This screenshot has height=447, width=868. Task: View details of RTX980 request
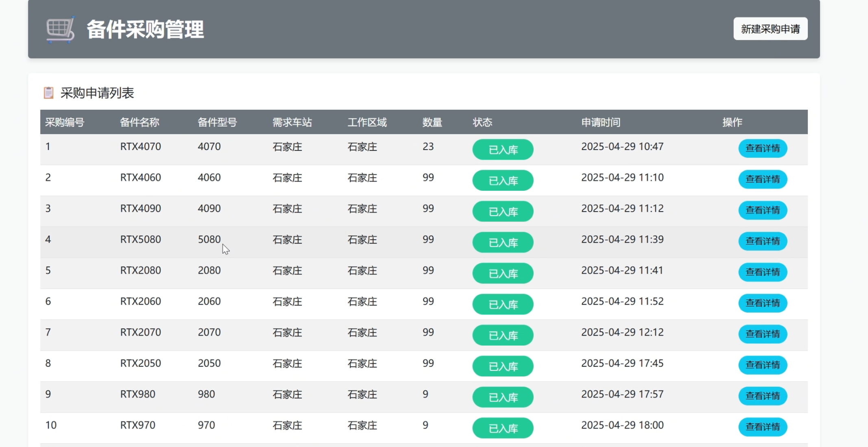pyautogui.click(x=762, y=396)
